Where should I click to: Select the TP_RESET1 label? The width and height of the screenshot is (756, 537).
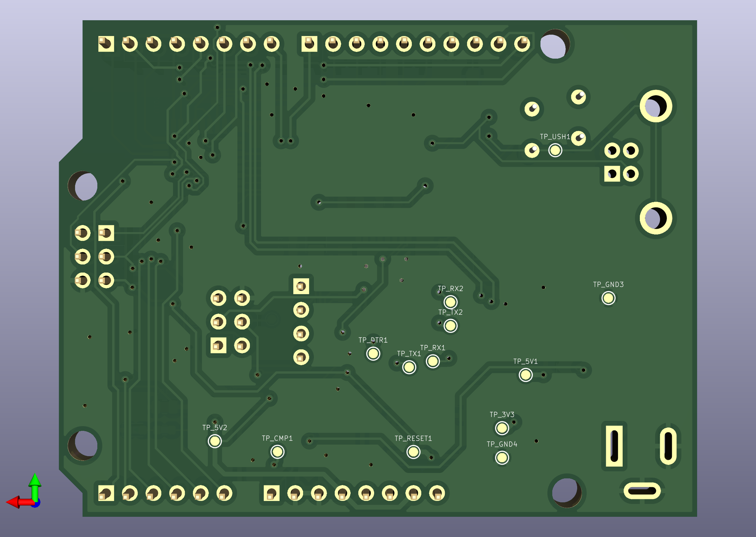tap(413, 439)
